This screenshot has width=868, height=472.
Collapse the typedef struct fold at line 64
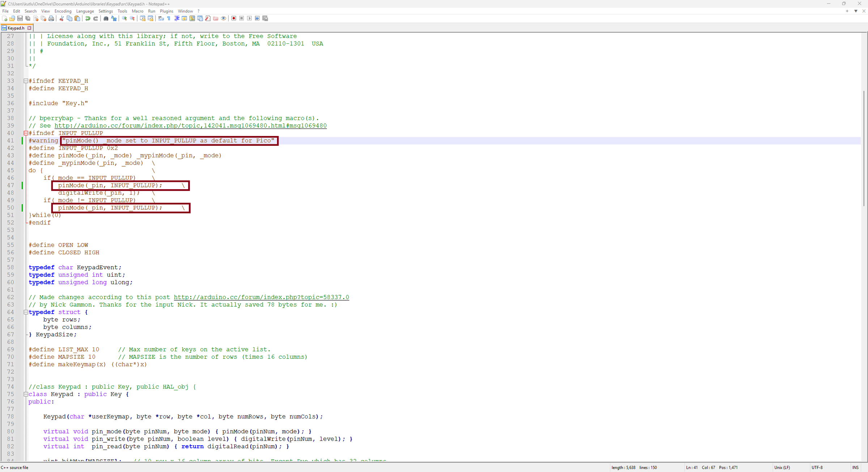click(x=26, y=312)
